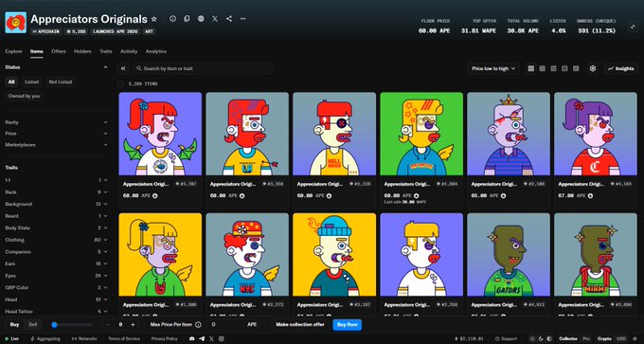Open the X icon in the footer
Image resolution: width=644 pixels, height=344 pixels.
click(x=211, y=338)
